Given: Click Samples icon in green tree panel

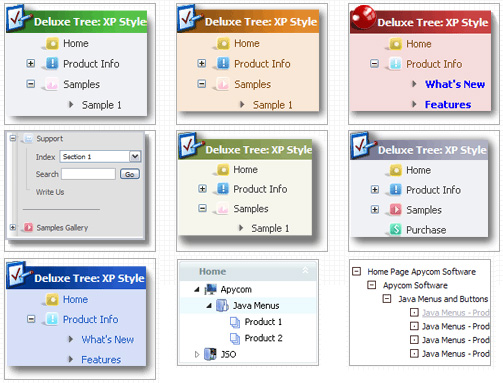Looking at the screenshot, I should (x=52, y=84).
